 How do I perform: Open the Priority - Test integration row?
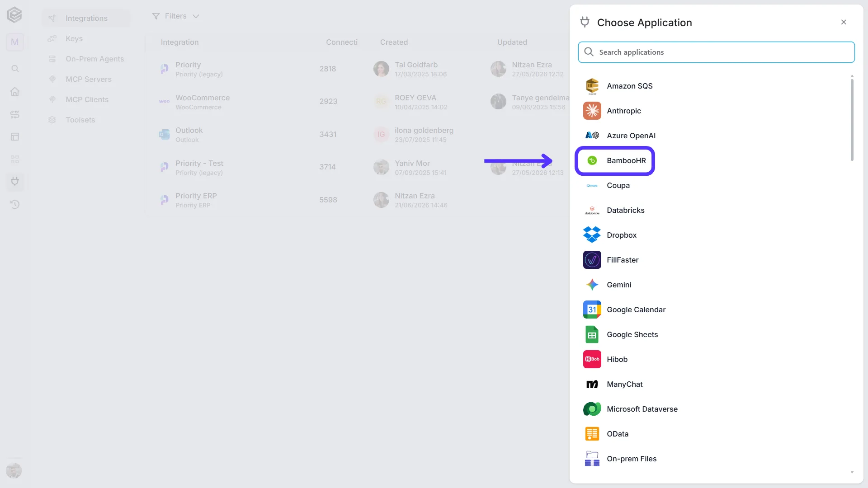[x=357, y=167]
